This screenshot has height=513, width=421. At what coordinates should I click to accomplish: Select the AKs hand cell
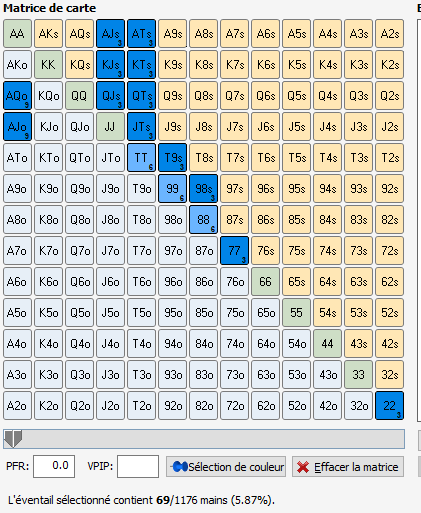click(48, 33)
